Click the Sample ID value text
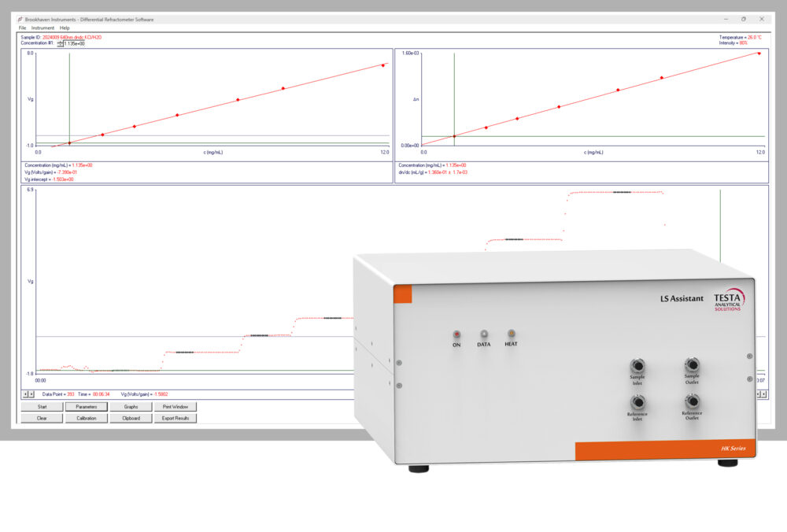787x532 pixels. pyautogui.click(x=72, y=38)
